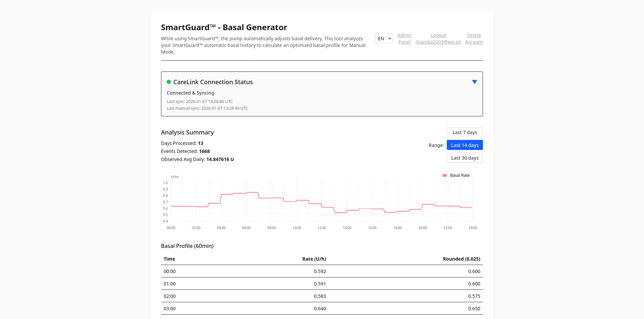Log out of the bazoka2003@wp.pl account
Screen dimensions: 644x319
coord(438,38)
